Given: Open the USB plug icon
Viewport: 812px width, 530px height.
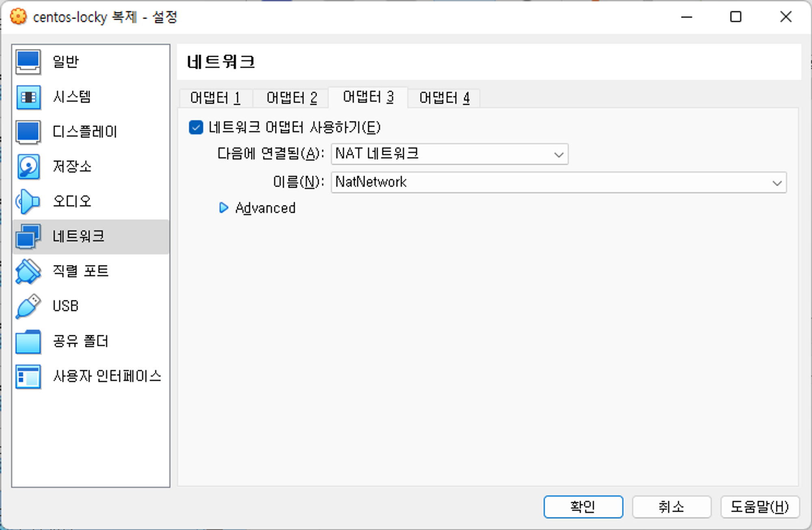Looking at the screenshot, I should click(28, 306).
